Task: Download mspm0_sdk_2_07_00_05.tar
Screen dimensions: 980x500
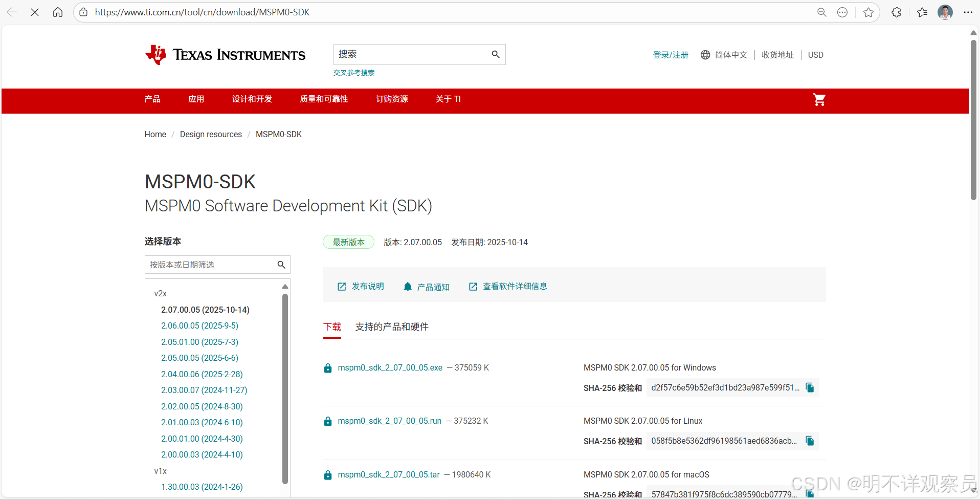Action: [389, 474]
